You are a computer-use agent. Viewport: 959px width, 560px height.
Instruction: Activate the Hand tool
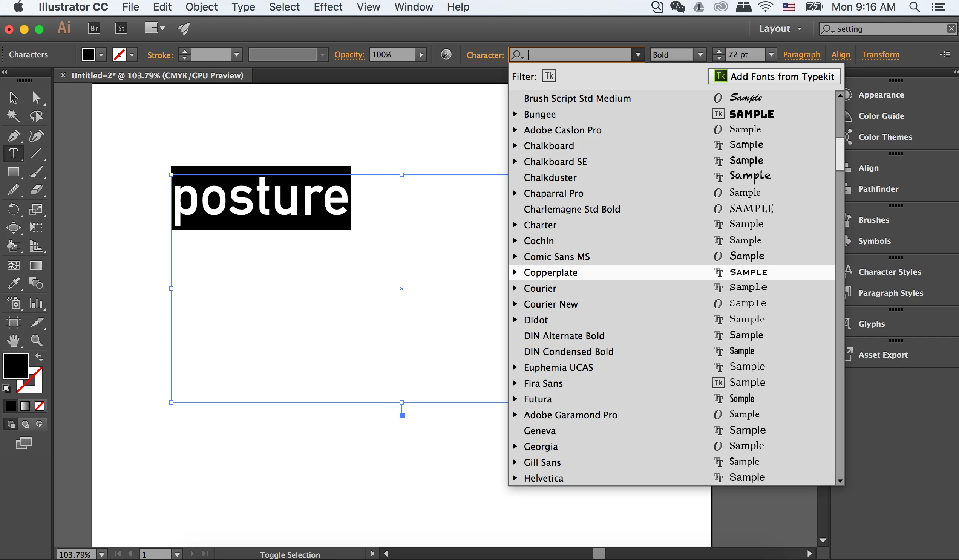tap(13, 341)
